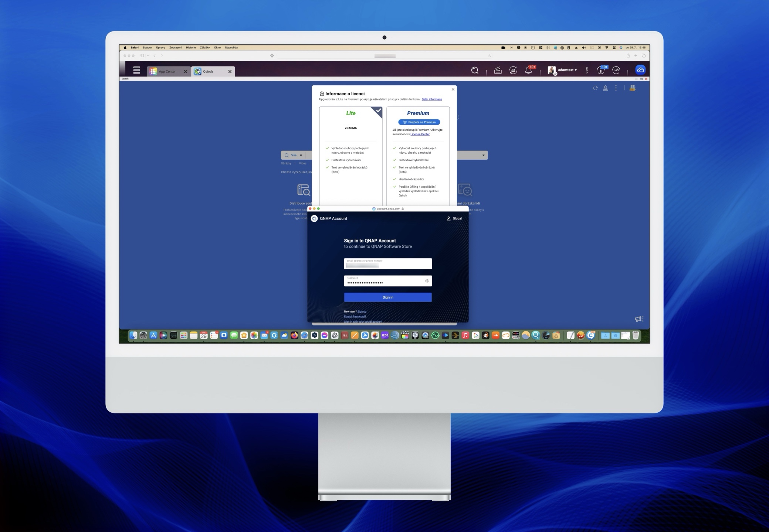Open the QTS main hamburger menu
This screenshot has width=769, height=532.
click(136, 70)
